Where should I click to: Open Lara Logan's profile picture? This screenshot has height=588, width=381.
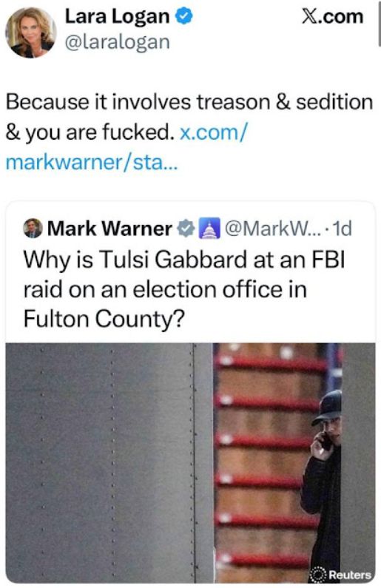pyautogui.click(x=31, y=33)
